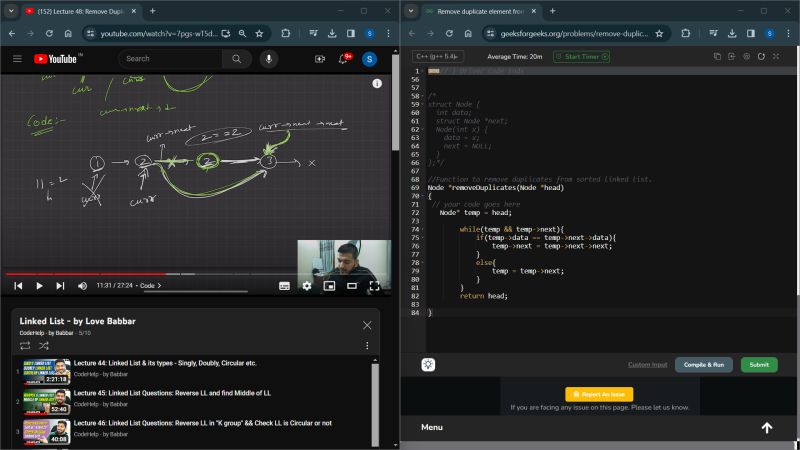Click the green Submit button
The width and height of the screenshot is (800, 450).
(x=759, y=365)
